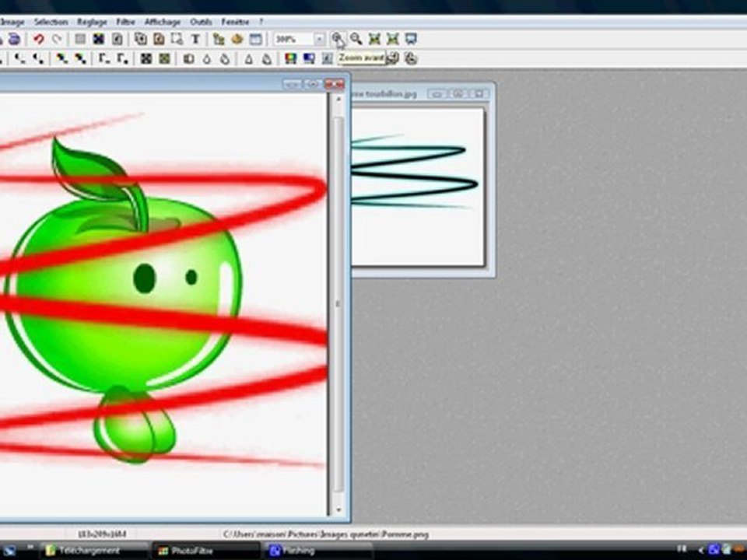
Task: Increase contrast with the plus icon
Action: (x=38, y=58)
